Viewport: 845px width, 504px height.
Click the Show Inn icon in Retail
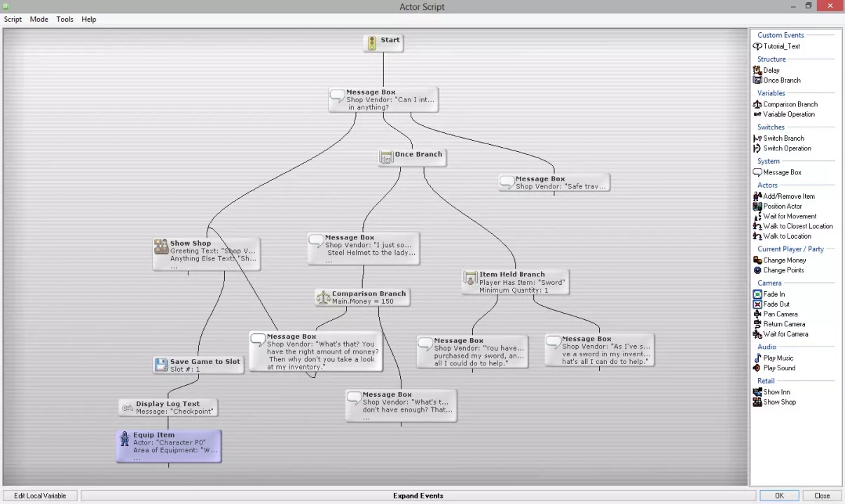pos(757,393)
